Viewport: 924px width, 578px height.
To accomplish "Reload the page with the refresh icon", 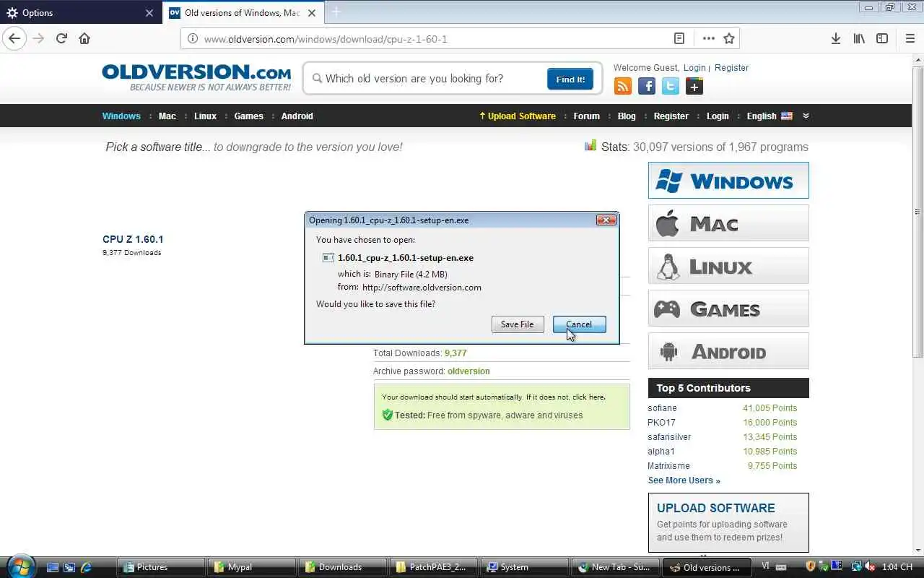I will (x=61, y=38).
